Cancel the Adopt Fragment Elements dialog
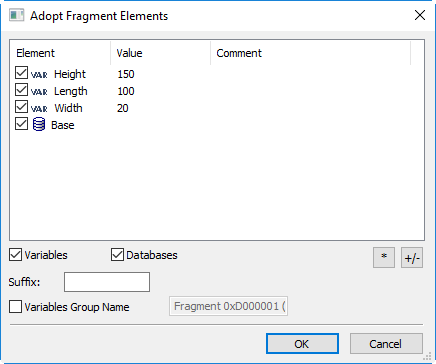This screenshot has width=436, height=364. 386,344
